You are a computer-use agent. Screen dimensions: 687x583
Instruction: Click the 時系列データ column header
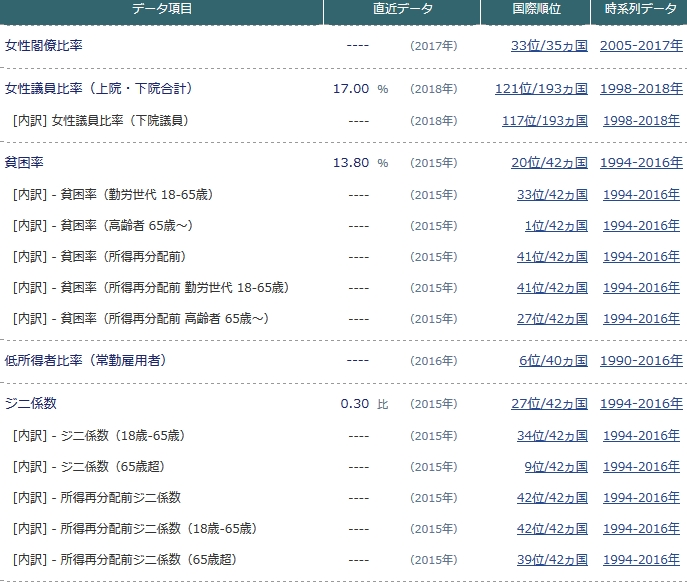coord(640,10)
